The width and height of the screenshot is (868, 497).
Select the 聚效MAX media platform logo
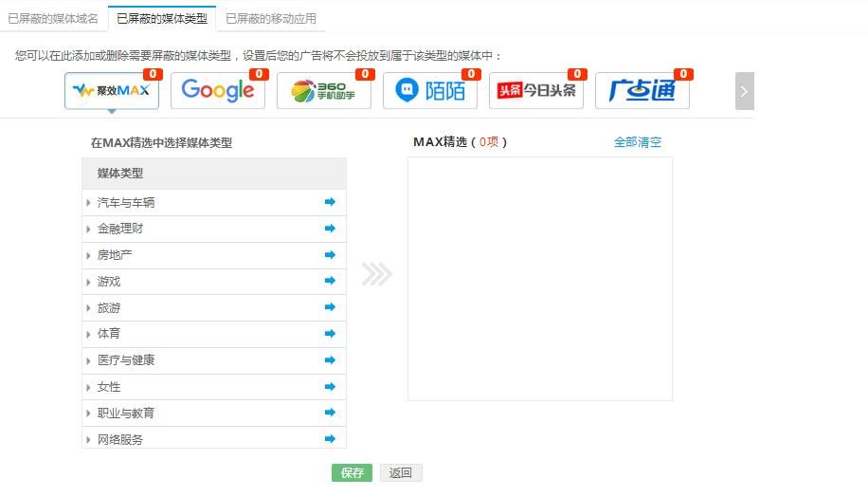tap(112, 91)
